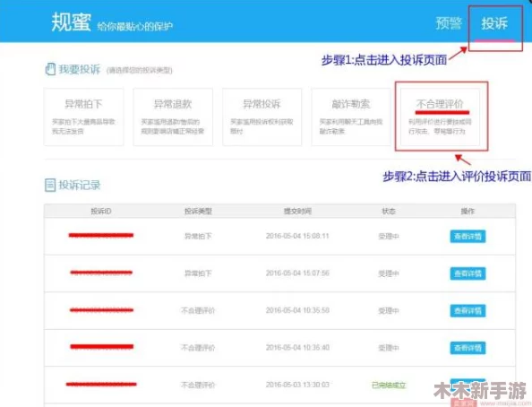Screen dimensions: 532x407
Task: Click the list icon beside 投诉记录
Action: [50, 186]
